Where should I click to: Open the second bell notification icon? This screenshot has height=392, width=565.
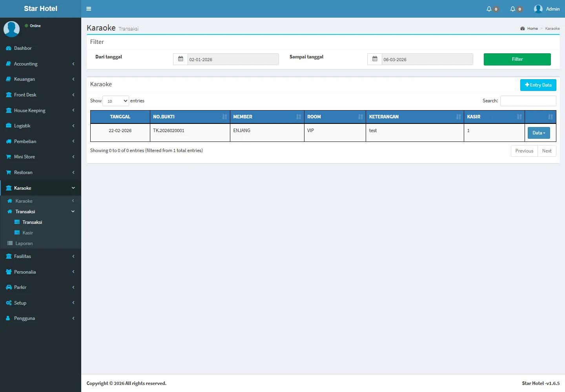click(x=513, y=9)
